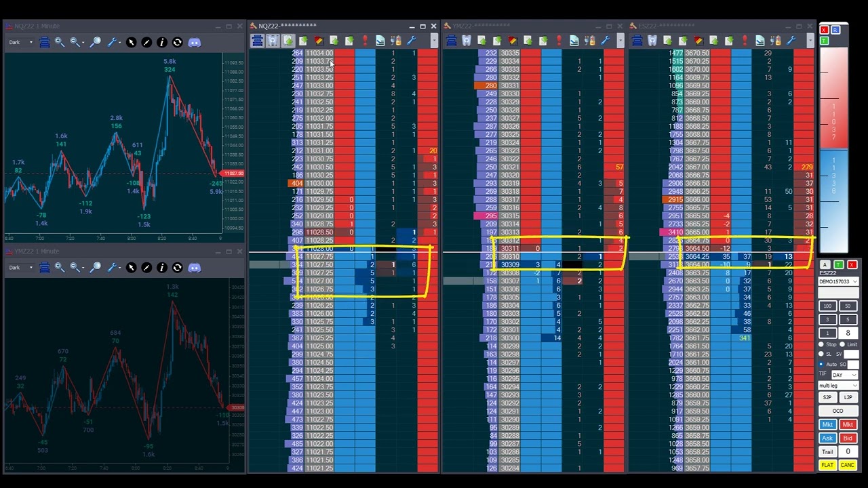The height and width of the screenshot is (488, 868).
Task: Click refresh icon in YMZ22 chart toolbar
Action: 178,268
